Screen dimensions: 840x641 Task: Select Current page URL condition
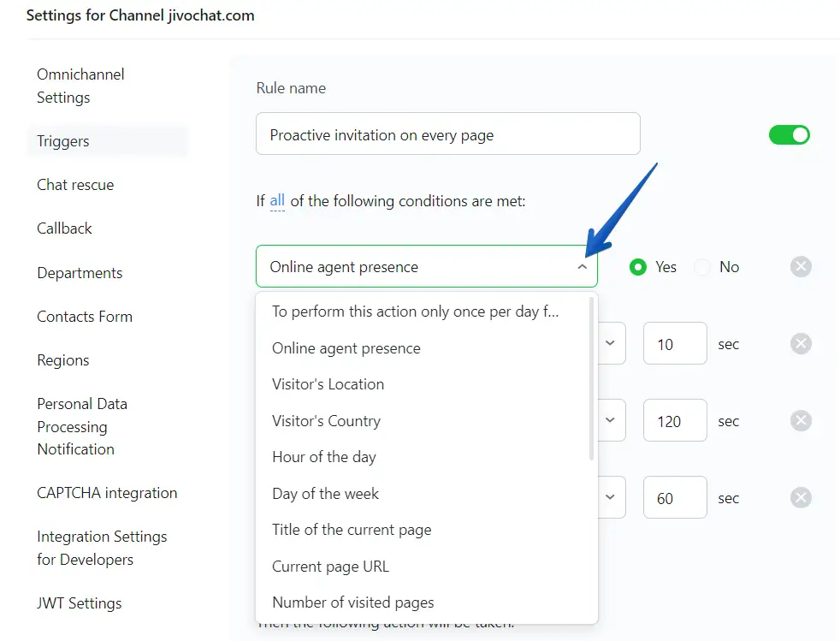pyautogui.click(x=330, y=566)
